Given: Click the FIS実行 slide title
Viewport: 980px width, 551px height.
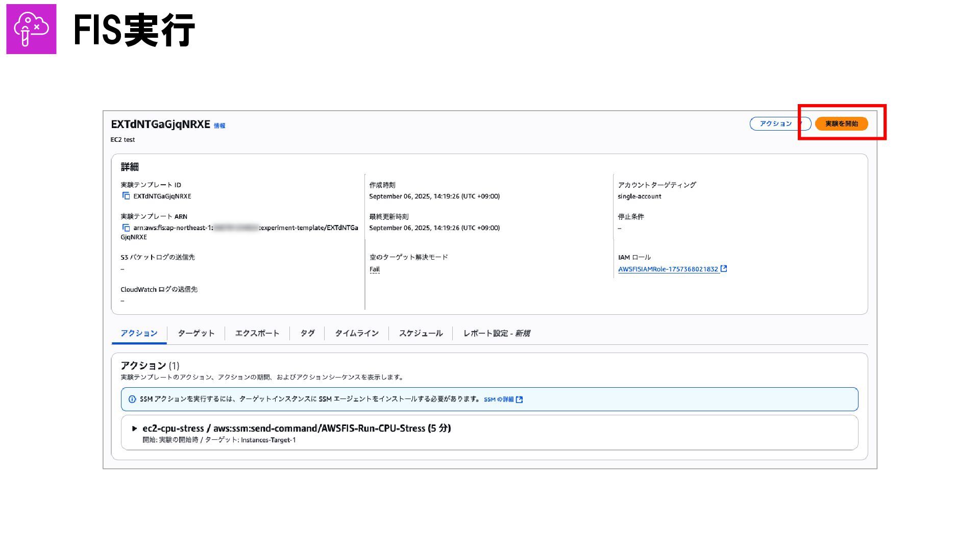Looking at the screenshot, I should pyautogui.click(x=134, y=30).
